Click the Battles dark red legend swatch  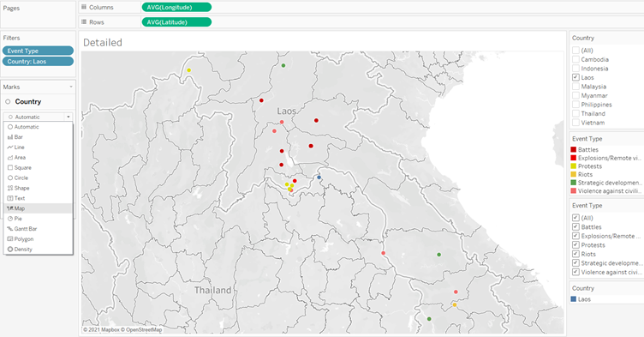pyautogui.click(x=574, y=150)
